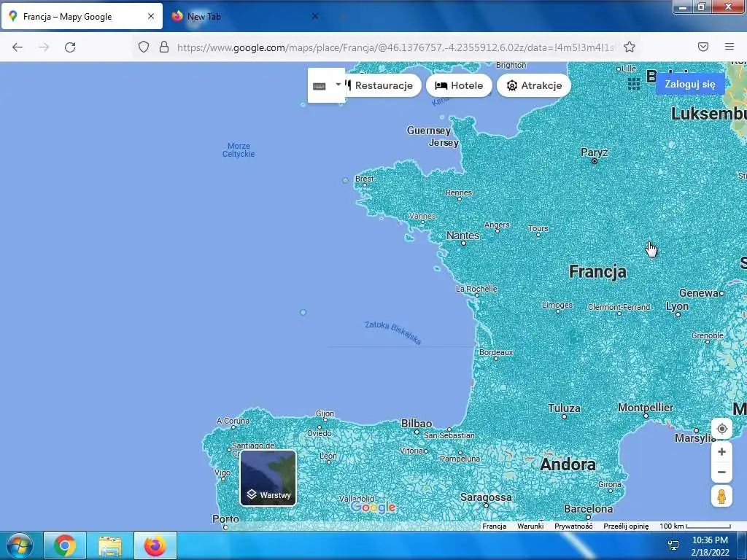The height and width of the screenshot is (560, 747).
Task: Open the Google apps grid icon
Action: click(634, 84)
